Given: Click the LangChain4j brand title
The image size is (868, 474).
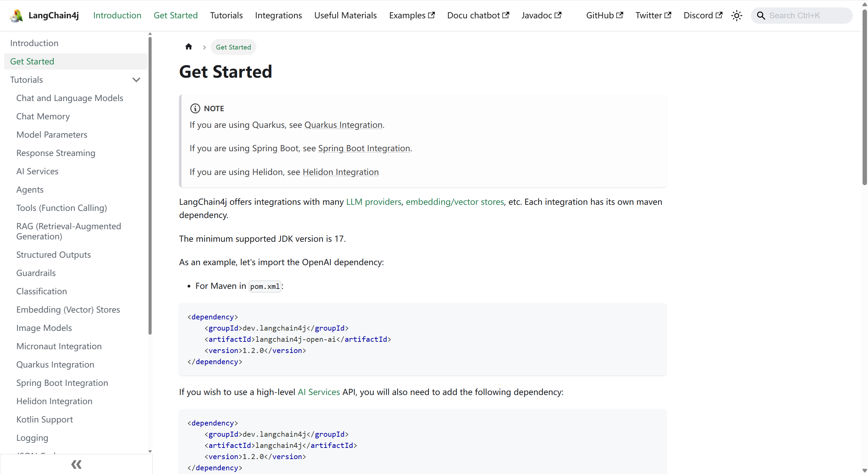Looking at the screenshot, I should (x=54, y=16).
